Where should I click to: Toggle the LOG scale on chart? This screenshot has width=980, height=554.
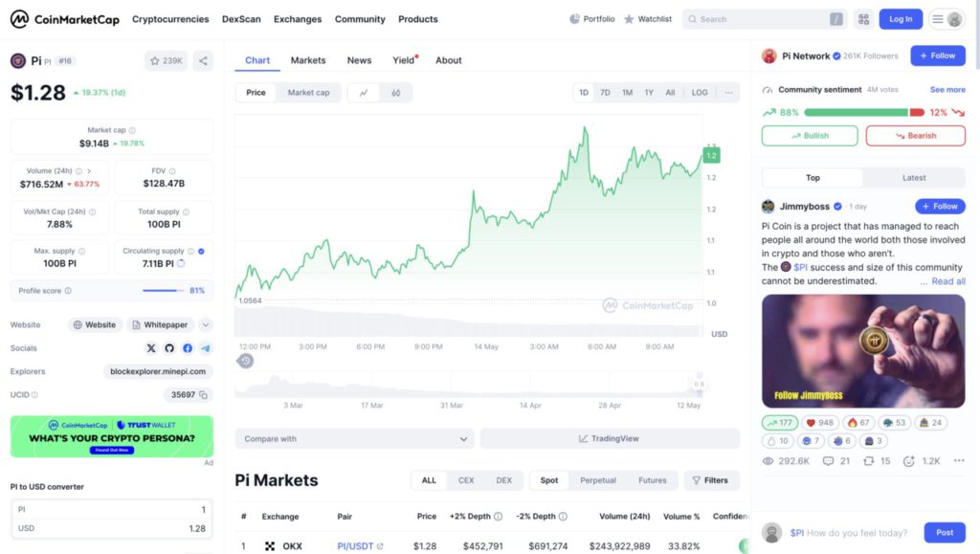(x=700, y=93)
